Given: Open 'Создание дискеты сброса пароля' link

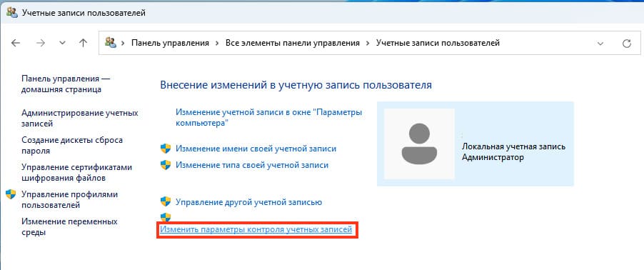Looking at the screenshot, I should point(72,145).
